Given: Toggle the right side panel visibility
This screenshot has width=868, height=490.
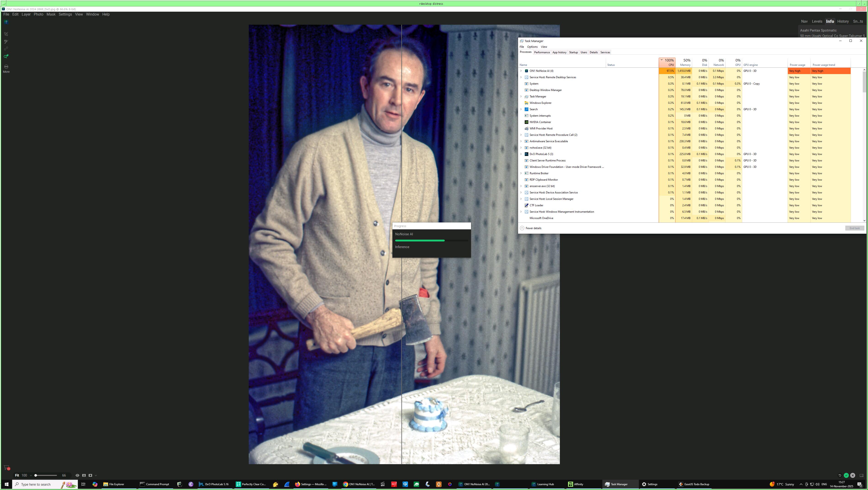Looking at the screenshot, I should (x=862, y=476).
